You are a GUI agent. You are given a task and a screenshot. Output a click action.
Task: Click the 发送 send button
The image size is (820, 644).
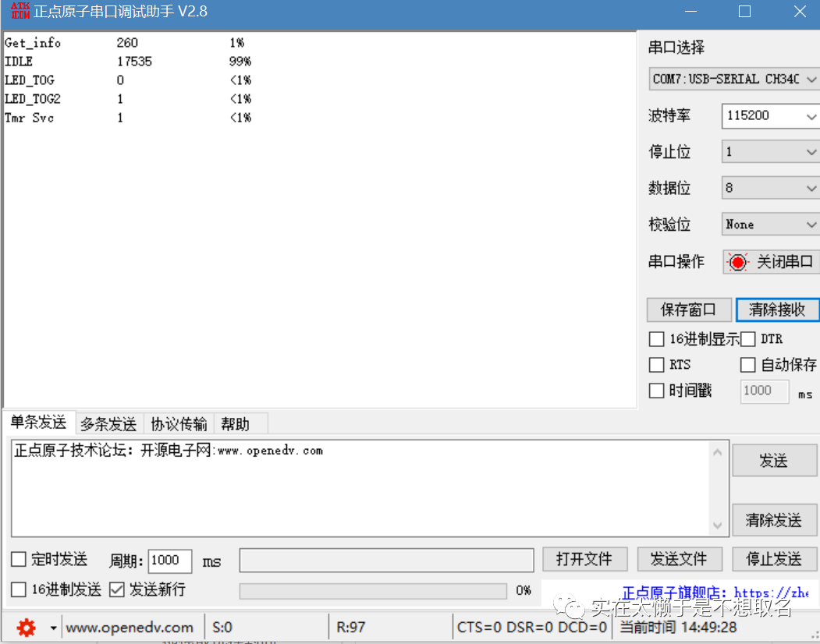pyautogui.click(x=773, y=461)
